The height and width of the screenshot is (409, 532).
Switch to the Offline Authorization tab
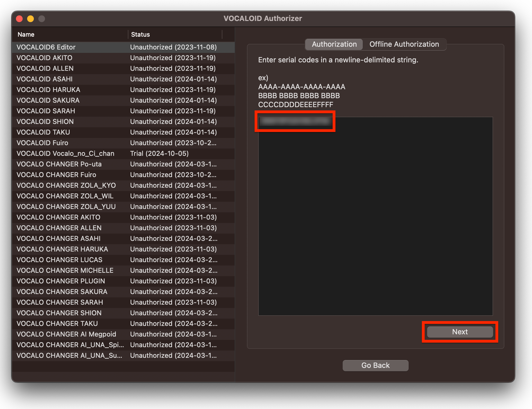(404, 44)
